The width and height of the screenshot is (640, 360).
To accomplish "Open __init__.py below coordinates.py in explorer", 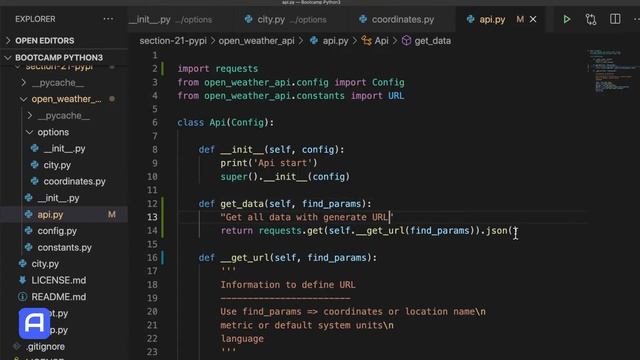I will pyautogui.click(x=58, y=198).
